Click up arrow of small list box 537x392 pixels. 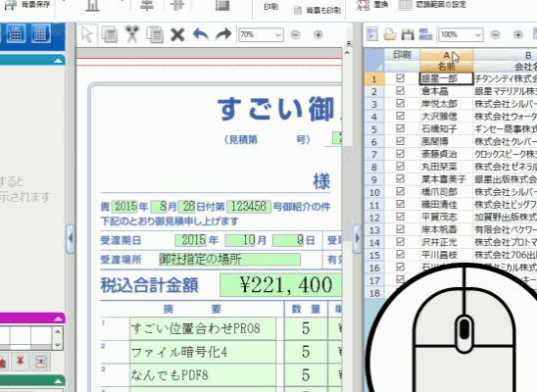(58, 332)
